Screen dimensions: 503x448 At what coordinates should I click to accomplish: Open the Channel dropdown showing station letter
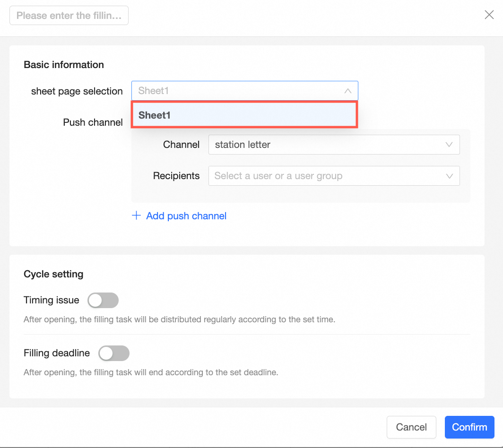pyautogui.click(x=326, y=145)
